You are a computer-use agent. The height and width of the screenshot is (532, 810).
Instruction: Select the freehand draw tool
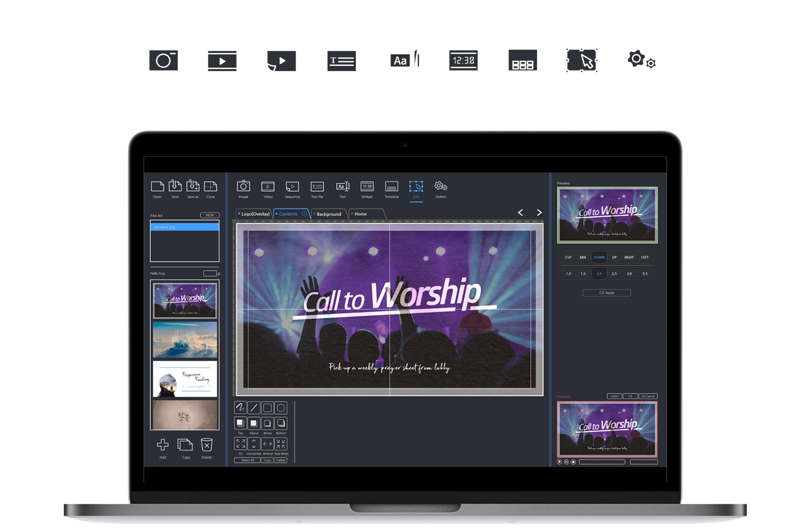point(240,408)
